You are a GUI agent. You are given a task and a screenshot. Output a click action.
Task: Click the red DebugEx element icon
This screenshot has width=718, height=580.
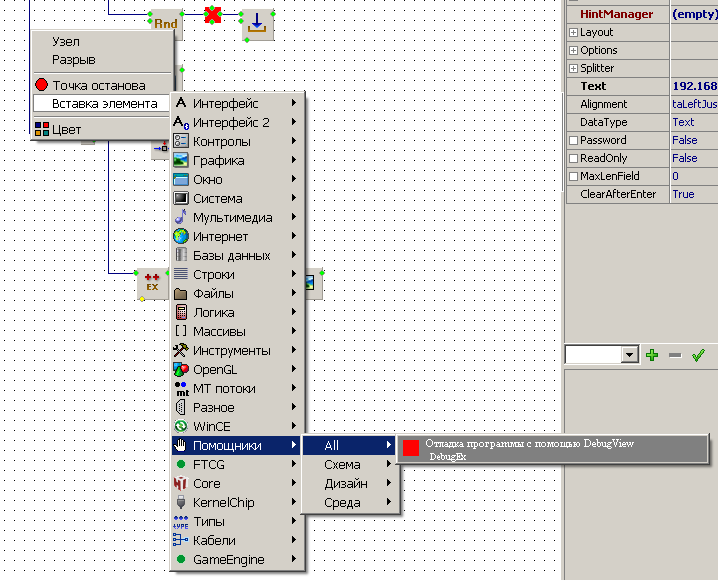pos(411,449)
